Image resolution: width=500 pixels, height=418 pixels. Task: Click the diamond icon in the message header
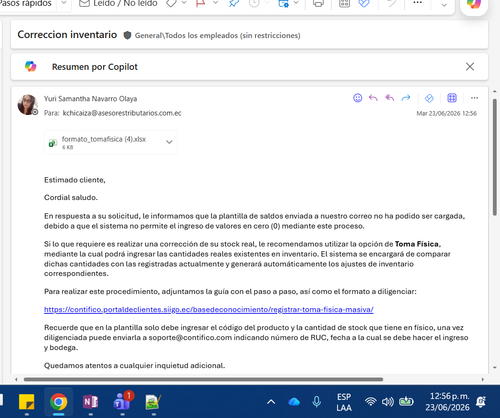[429, 98]
